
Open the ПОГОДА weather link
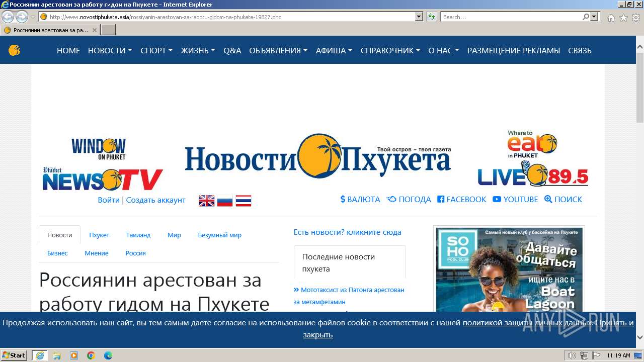click(x=409, y=199)
